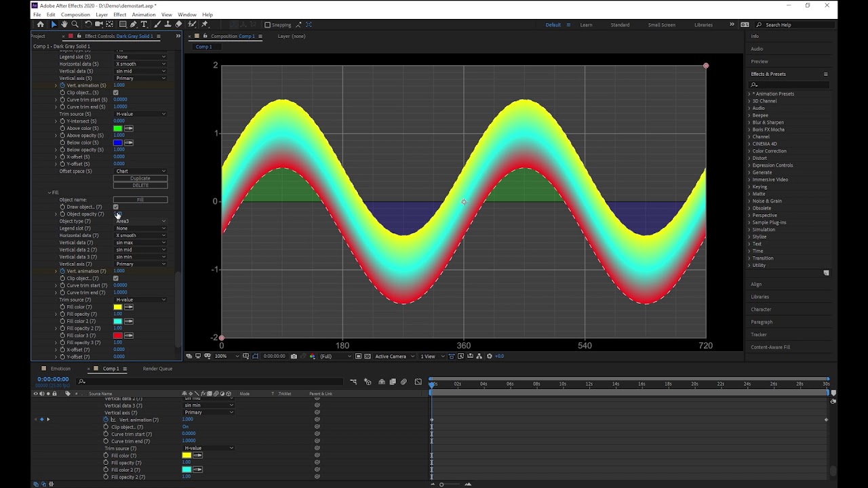Click Frame Blending icon in timeline header
The image size is (868, 488).
click(x=393, y=382)
